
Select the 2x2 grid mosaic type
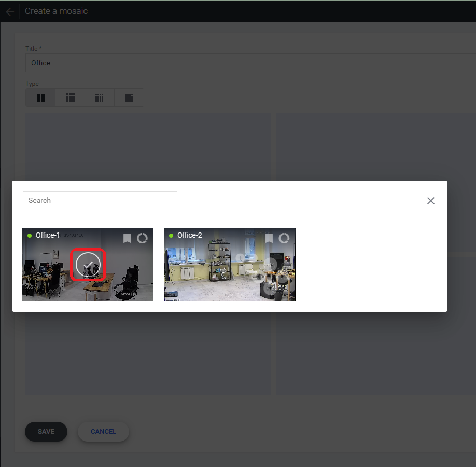coord(40,98)
